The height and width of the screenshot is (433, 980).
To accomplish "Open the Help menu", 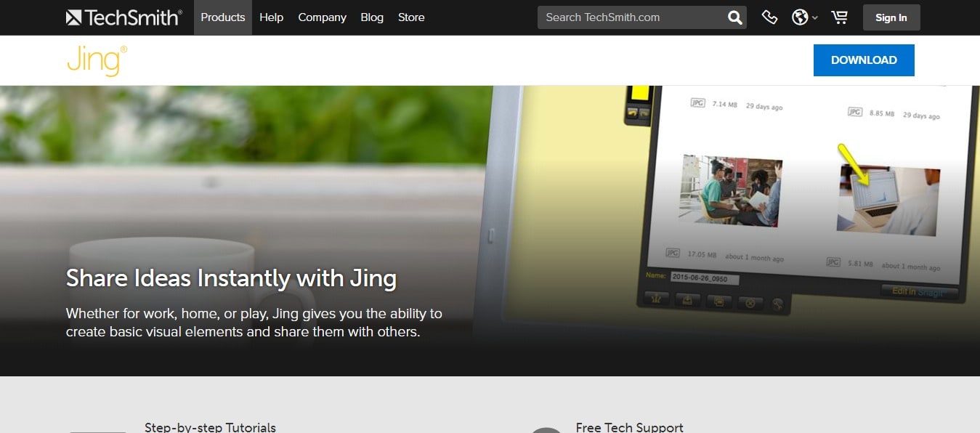I will pos(272,17).
